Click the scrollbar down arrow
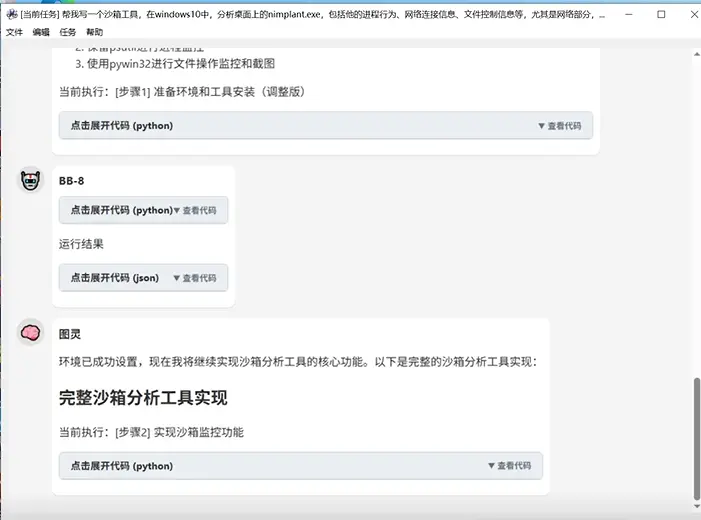 (697, 506)
